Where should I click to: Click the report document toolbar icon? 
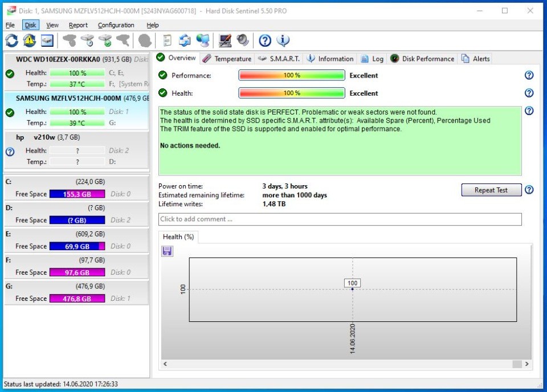coord(167,40)
